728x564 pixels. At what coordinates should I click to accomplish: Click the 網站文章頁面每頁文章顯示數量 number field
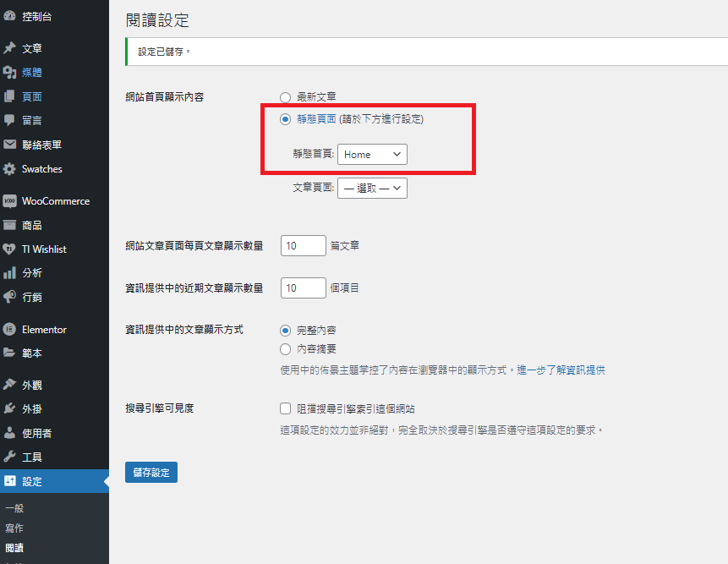pos(303,245)
